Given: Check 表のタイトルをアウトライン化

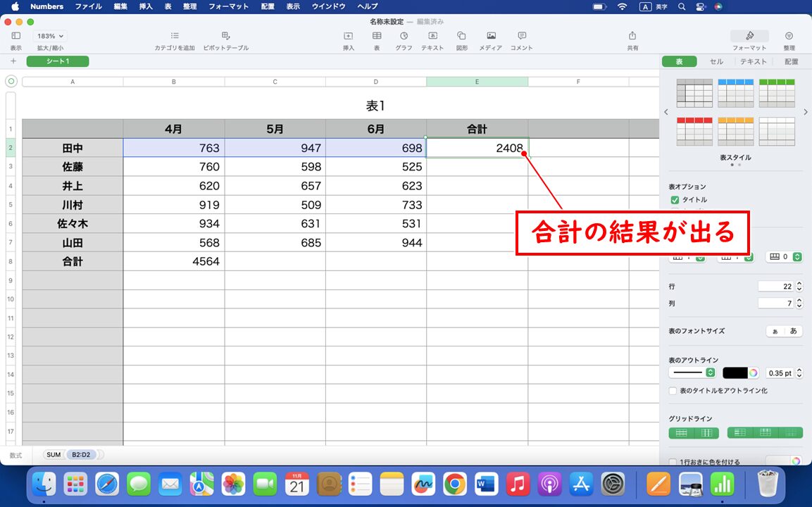Looking at the screenshot, I should (x=672, y=390).
